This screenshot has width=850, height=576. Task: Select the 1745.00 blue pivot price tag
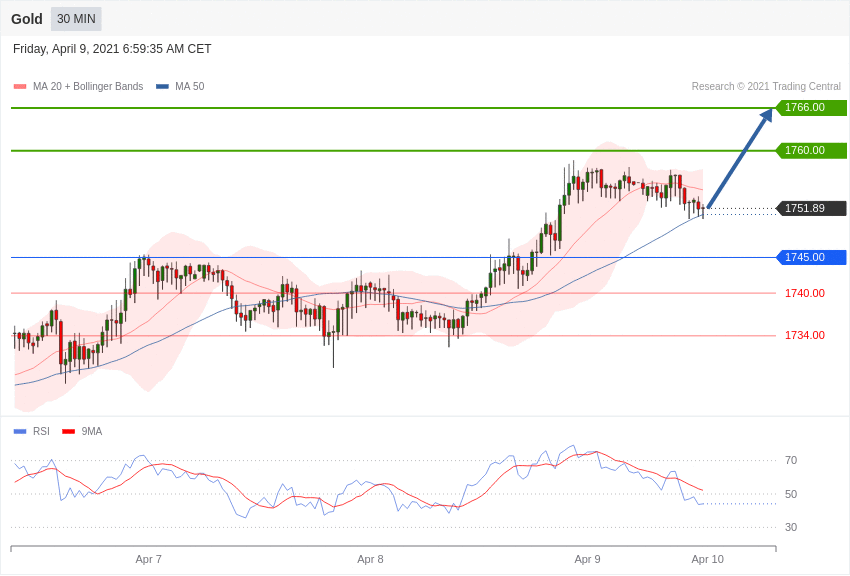pos(812,257)
